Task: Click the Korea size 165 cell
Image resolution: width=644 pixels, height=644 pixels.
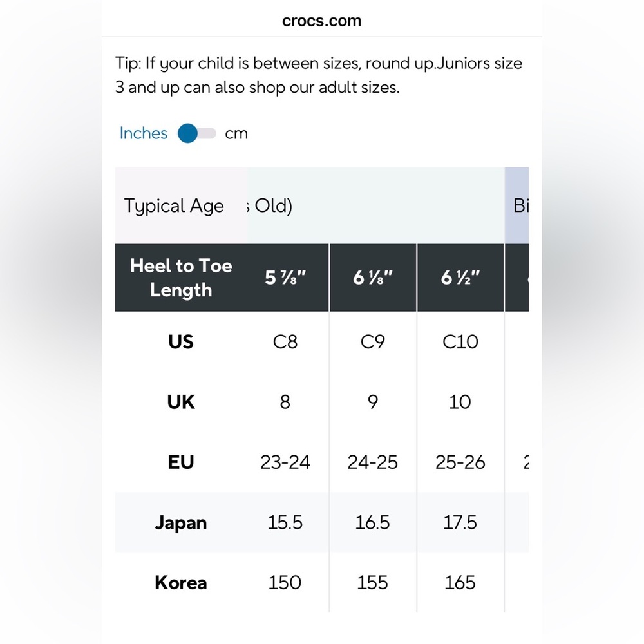Action: (460, 582)
